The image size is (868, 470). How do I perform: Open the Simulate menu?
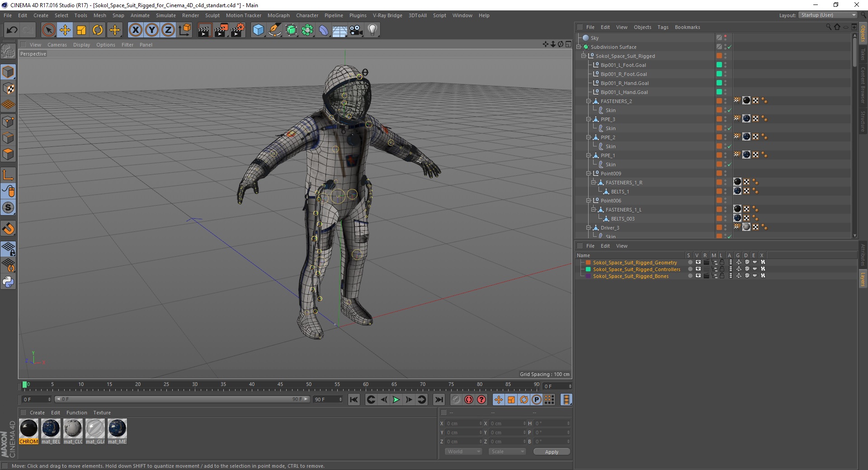coord(166,15)
